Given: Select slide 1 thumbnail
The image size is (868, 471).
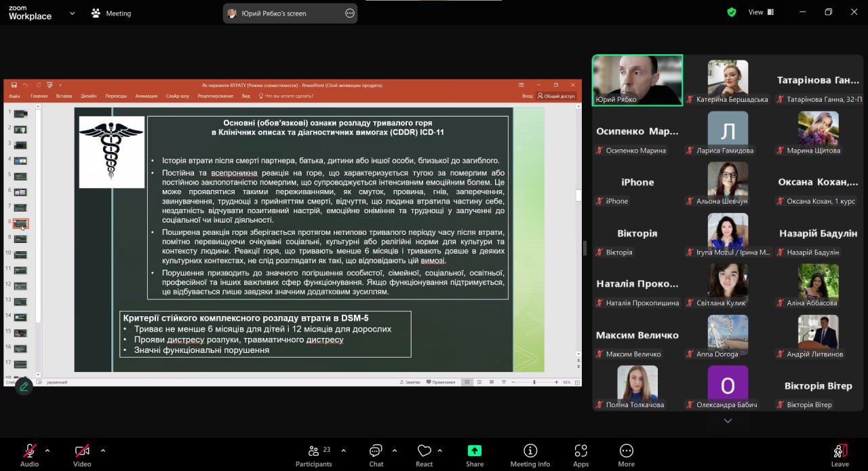Looking at the screenshot, I should click(x=20, y=113).
